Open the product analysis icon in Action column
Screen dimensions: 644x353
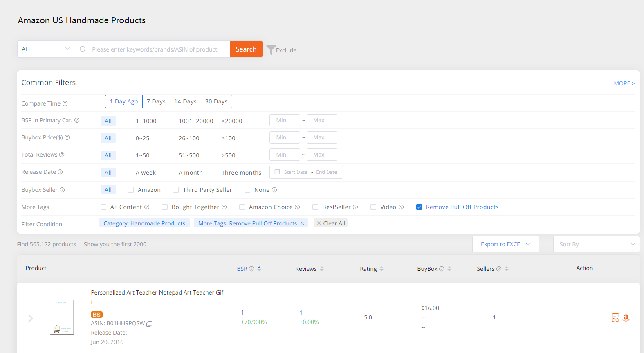pyautogui.click(x=615, y=318)
